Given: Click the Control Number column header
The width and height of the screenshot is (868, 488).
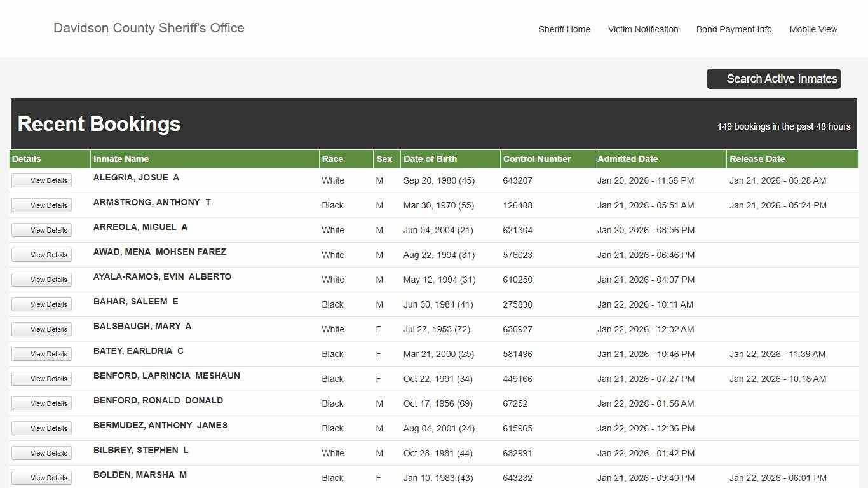Looking at the screenshot, I should (x=536, y=159).
